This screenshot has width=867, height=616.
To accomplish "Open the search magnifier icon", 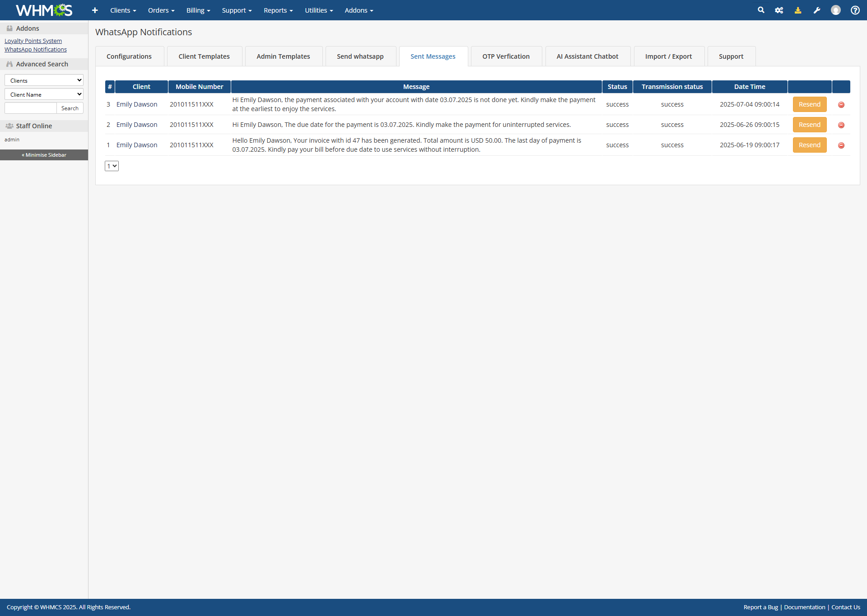I will pyautogui.click(x=761, y=10).
